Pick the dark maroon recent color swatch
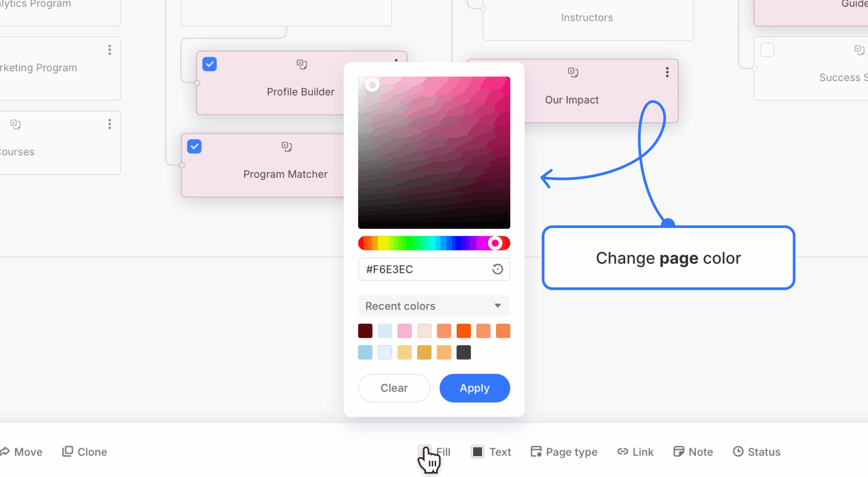The width and height of the screenshot is (868, 477). pos(365,331)
